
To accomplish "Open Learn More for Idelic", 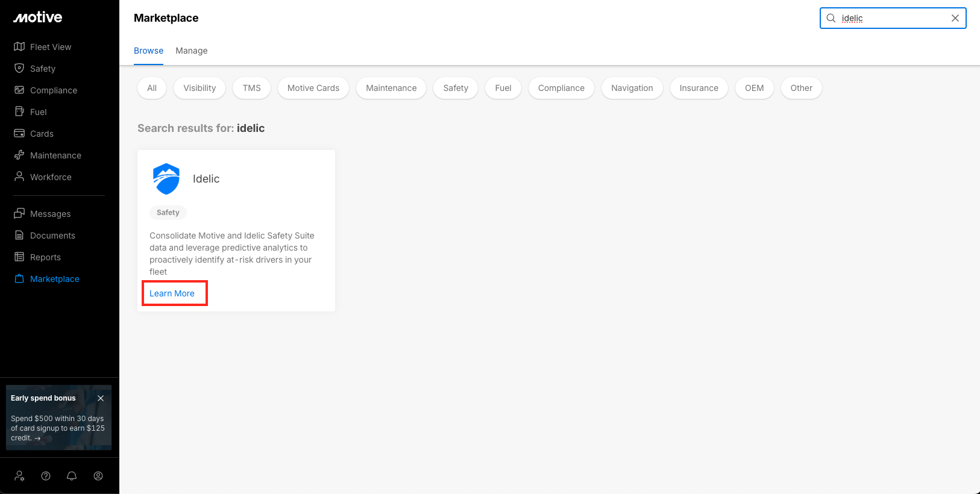I will (172, 293).
